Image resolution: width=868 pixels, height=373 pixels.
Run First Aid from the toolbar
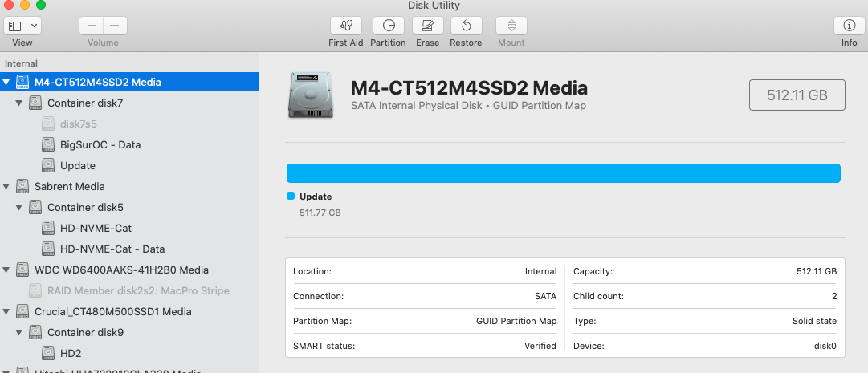(x=345, y=26)
